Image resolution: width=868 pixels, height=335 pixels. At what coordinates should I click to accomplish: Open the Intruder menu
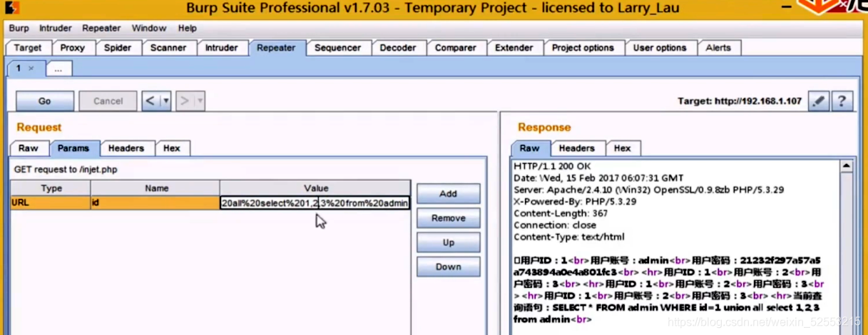point(55,28)
